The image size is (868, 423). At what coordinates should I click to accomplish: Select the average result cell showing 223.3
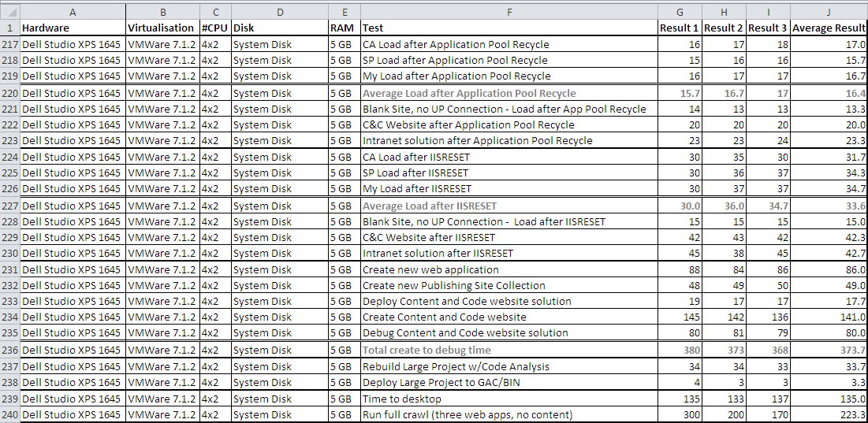828,414
